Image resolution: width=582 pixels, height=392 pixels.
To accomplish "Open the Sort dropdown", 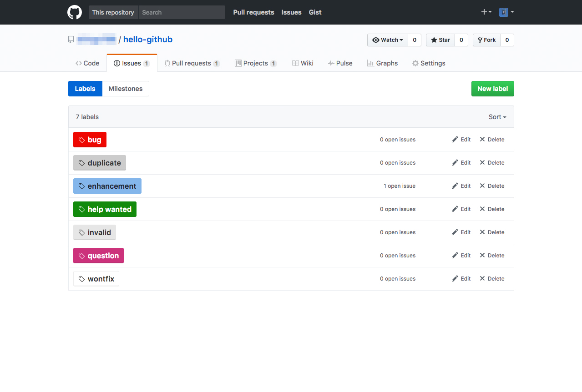I will pos(497,117).
